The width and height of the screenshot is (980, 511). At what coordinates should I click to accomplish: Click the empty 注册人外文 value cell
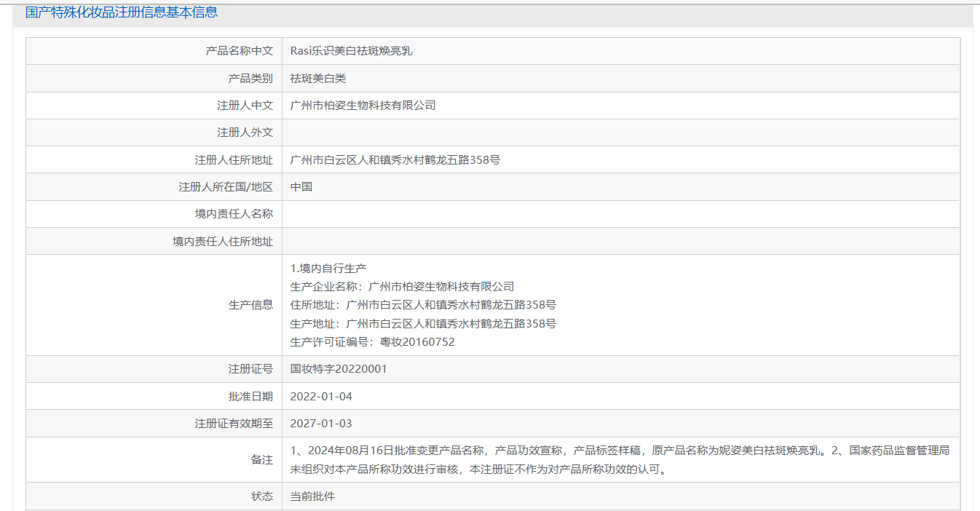(x=620, y=132)
